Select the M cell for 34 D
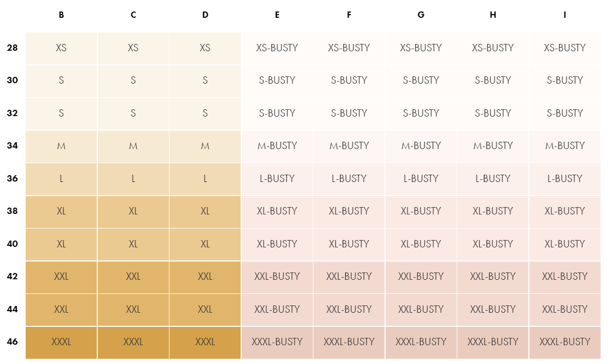610x364 pixels. (205, 146)
